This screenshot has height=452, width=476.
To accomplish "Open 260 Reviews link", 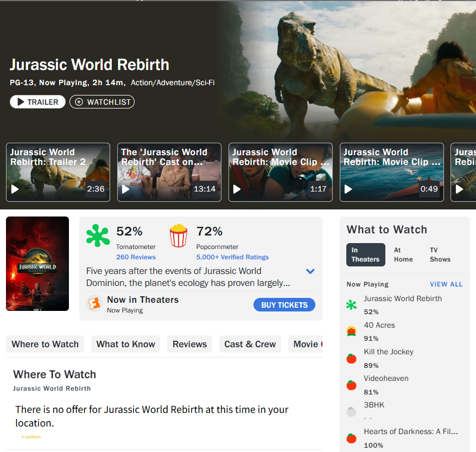I will [136, 257].
